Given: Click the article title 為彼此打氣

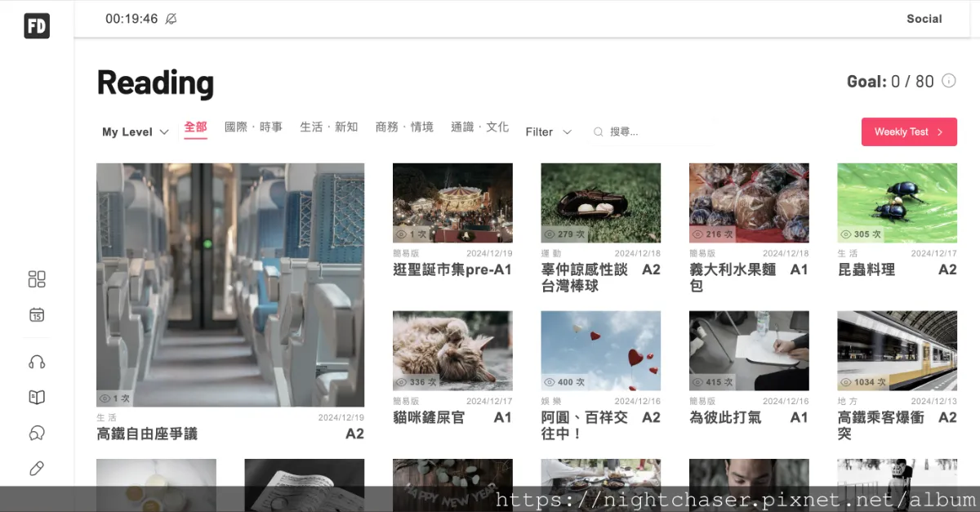Looking at the screenshot, I should click(725, 417).
